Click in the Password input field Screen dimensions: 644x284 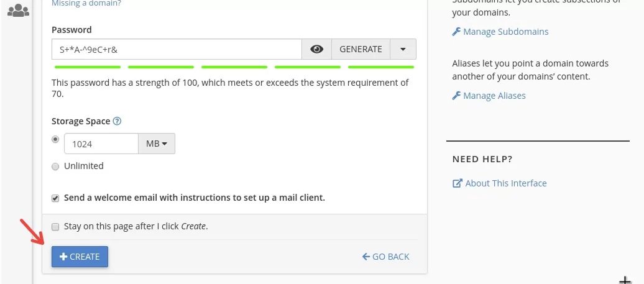[177, 49]
